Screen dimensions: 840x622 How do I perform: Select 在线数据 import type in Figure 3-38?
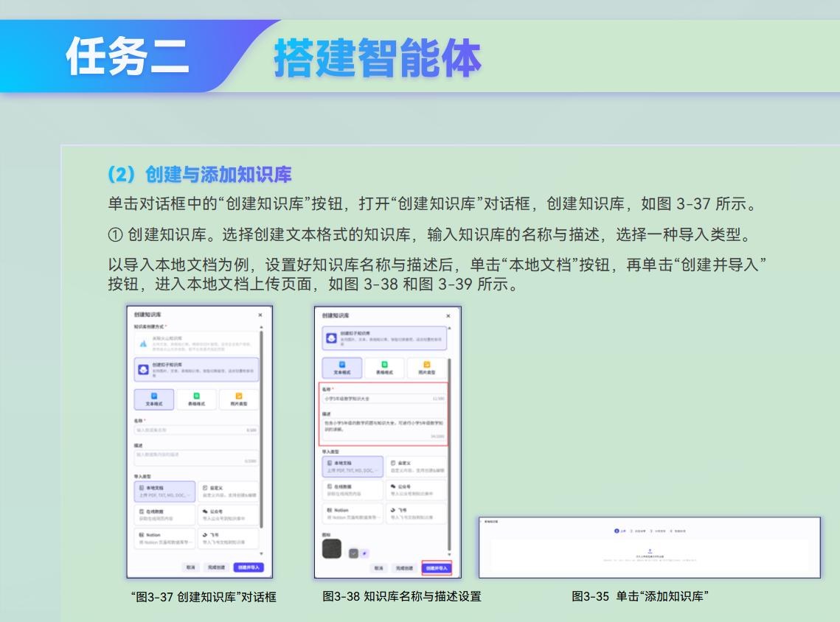pos(353,490)
